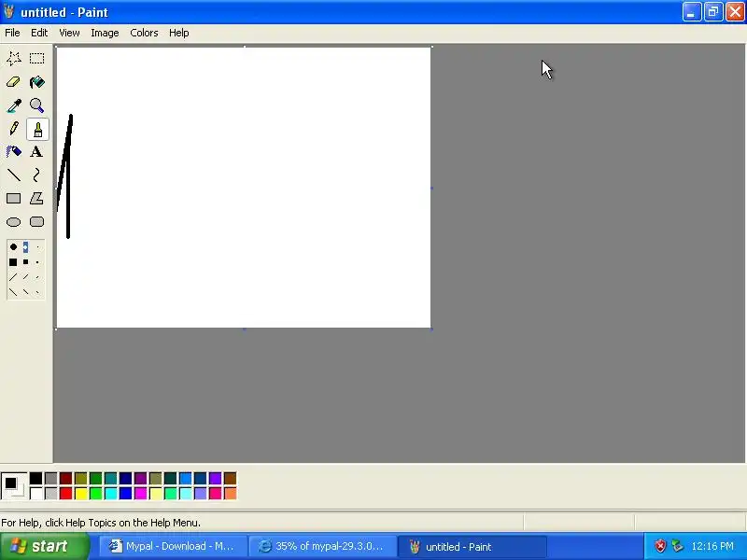Select the straight Line tool

click(x=14, y=175)
